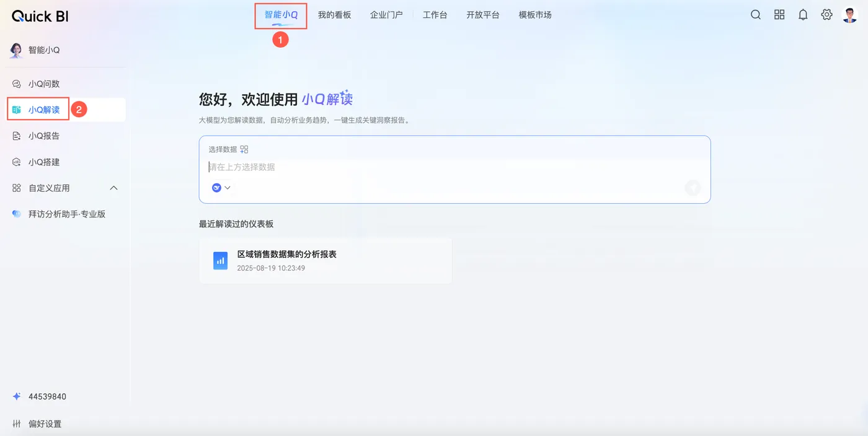This screenshot has height=436, width=868.
Task: Click the search magnifier icon
Action: (x=756, y=15)
